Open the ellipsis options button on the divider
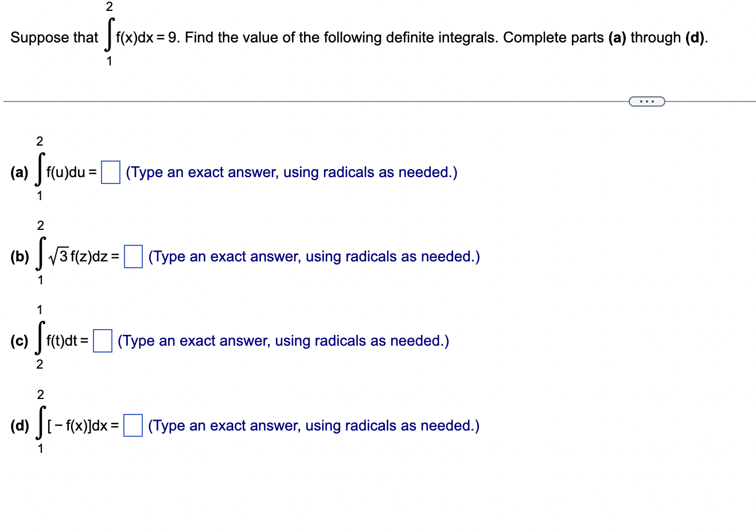This screenshot has height=532, width=756. (x=646, y=101)
